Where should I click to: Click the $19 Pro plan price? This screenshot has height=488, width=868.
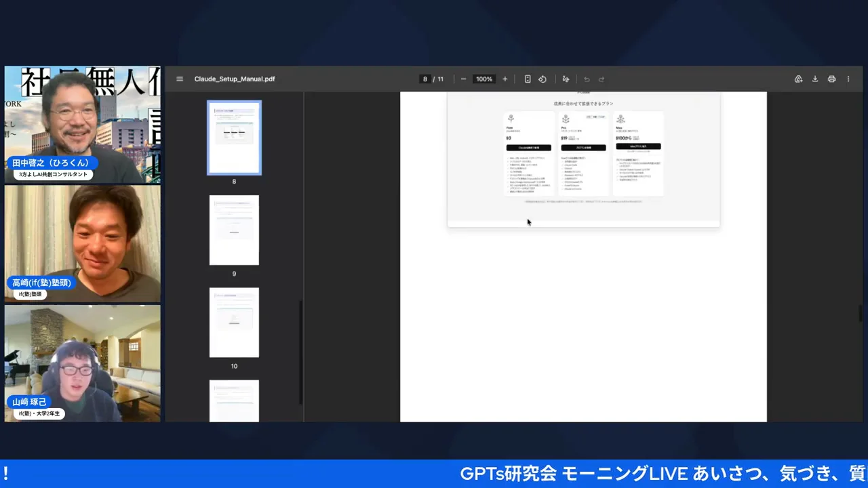(x=564, y=138)
